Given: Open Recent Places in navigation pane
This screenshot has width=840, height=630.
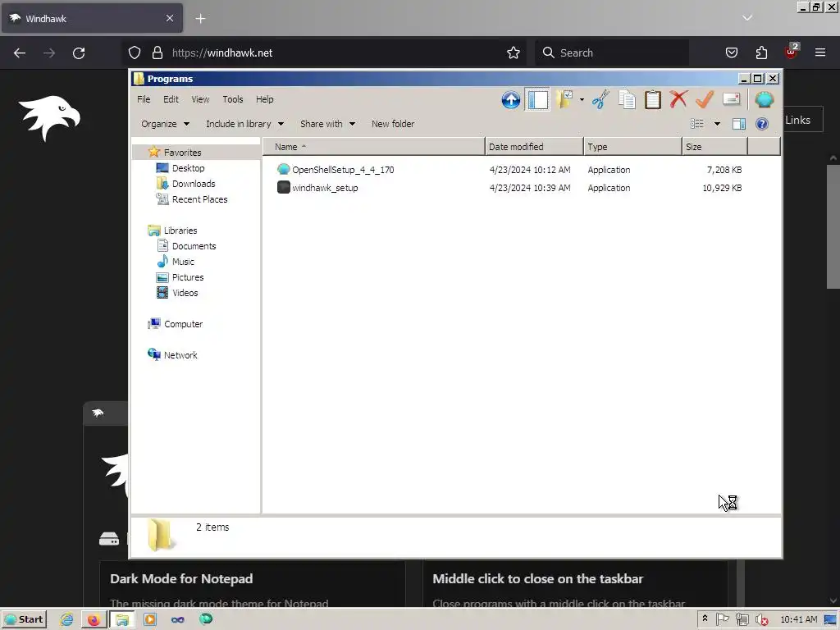Looking at the screenshot, I should pos(199,199).
